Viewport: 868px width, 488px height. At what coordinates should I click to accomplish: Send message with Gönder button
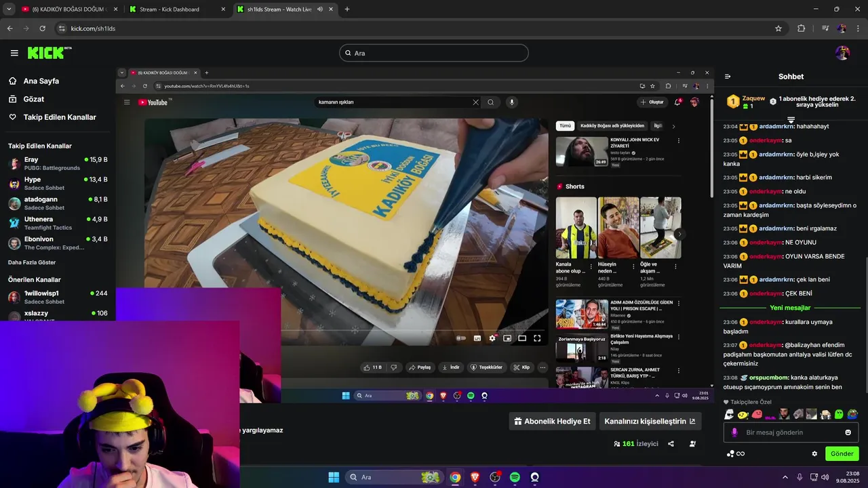coord(842,453)
